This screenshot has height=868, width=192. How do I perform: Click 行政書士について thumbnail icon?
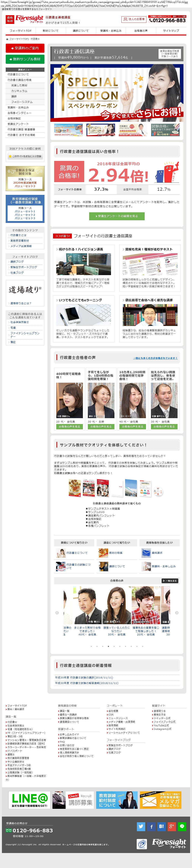coord(61,553)
